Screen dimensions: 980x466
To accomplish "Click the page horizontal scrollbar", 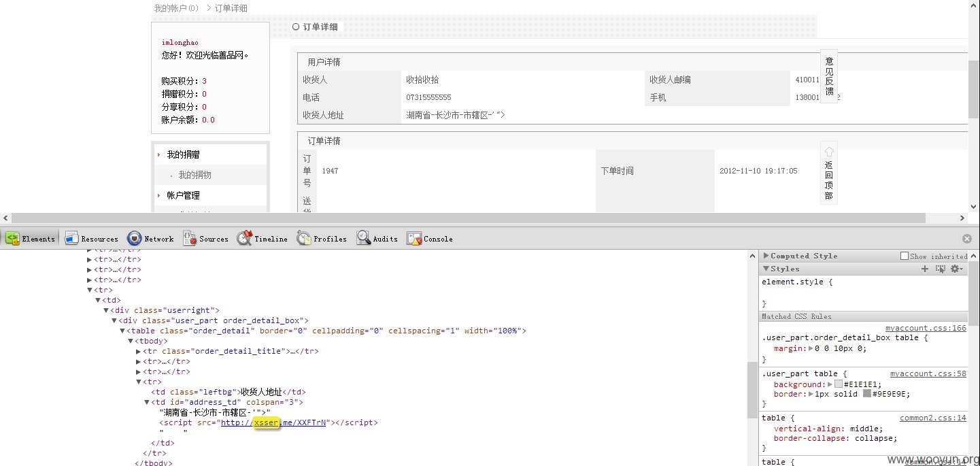I will [469, 218].
